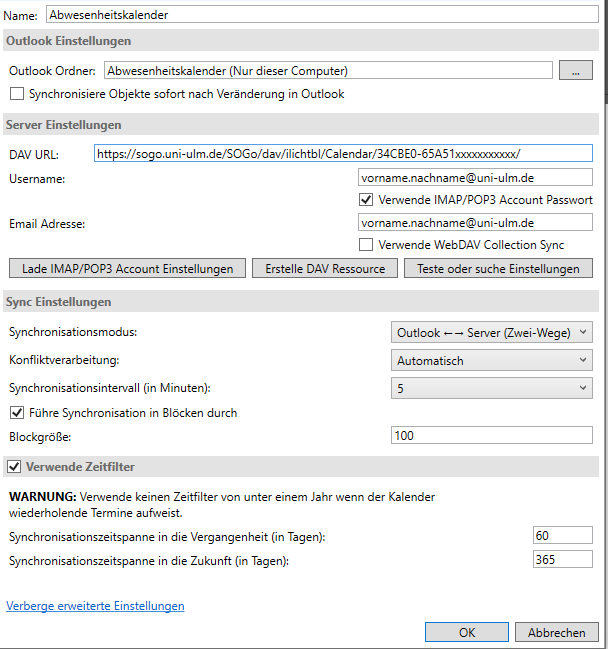Click the Outlook Ordner text field

coord(328,70)
